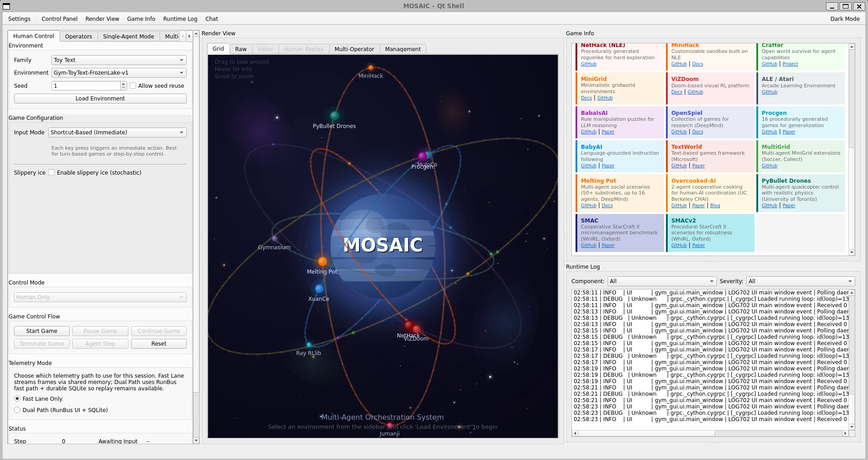The image size is (868, 460).
Task: Switch to the Operators tab
Action: click(79, 36)
